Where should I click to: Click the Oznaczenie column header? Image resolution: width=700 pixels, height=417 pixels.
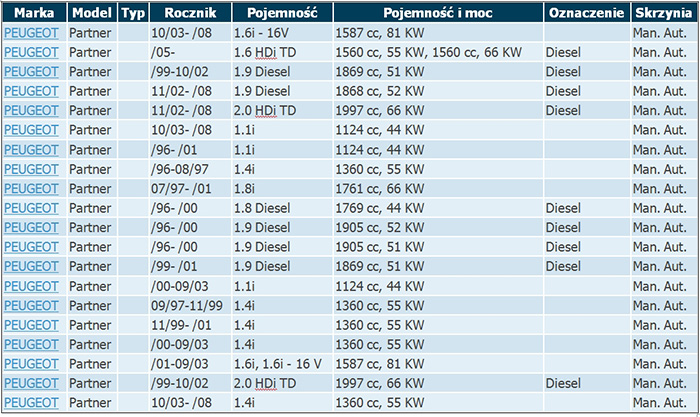tap(587, 13)
